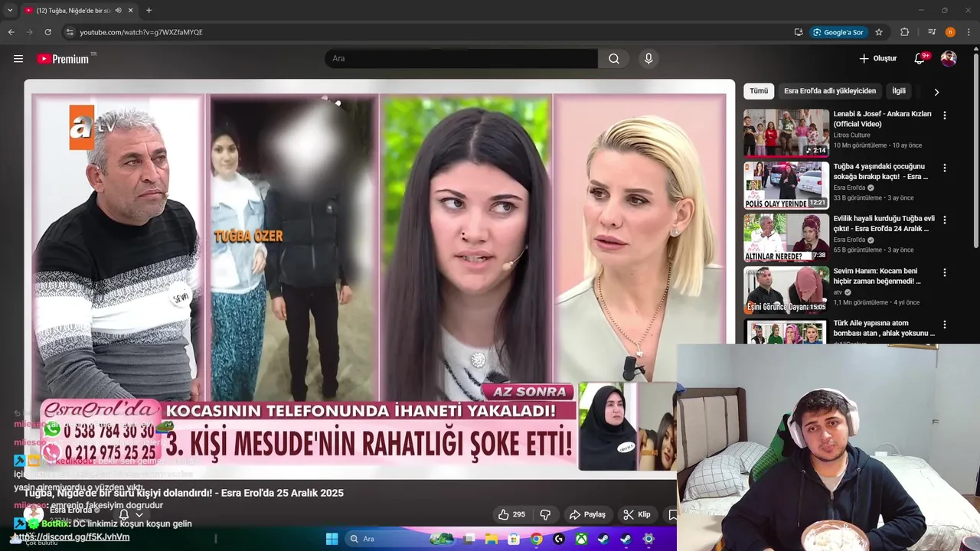Open 'Lenabi & Josef - Ankara Kızları' video title
The width and height of the screenshot is (980, 551).
pos(882,119)
